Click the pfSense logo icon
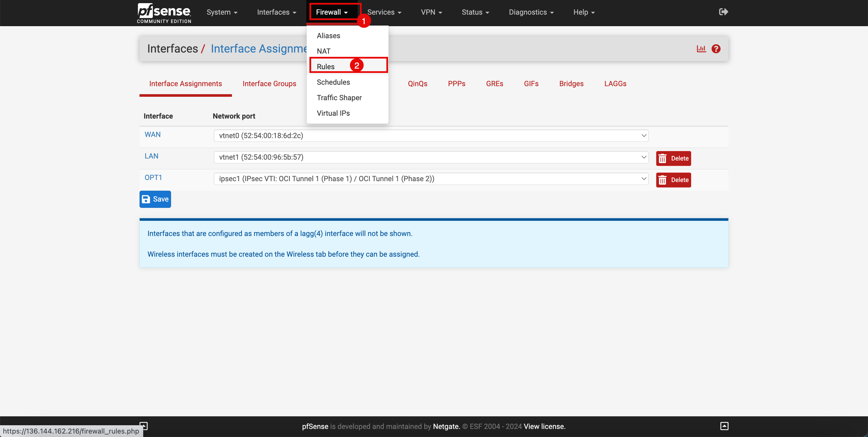This screenshot has width=868, height=437. (x=164, y=13)
